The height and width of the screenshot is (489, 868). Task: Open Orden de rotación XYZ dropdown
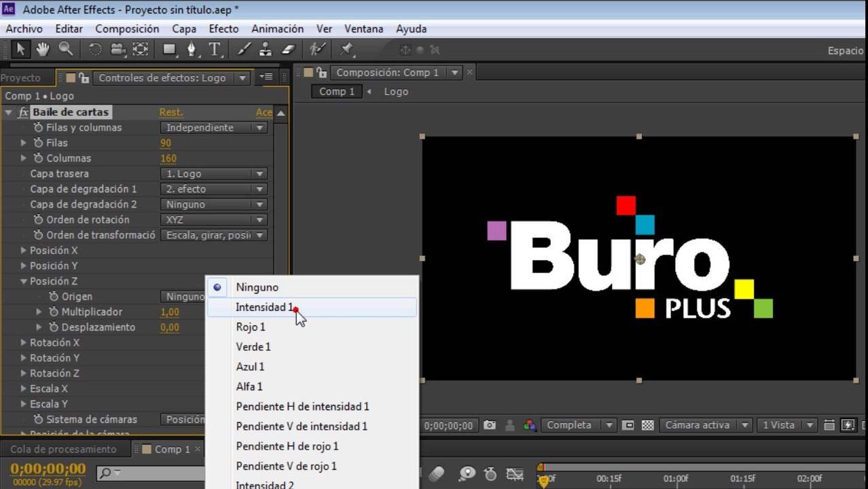click(x=214, y=219)
